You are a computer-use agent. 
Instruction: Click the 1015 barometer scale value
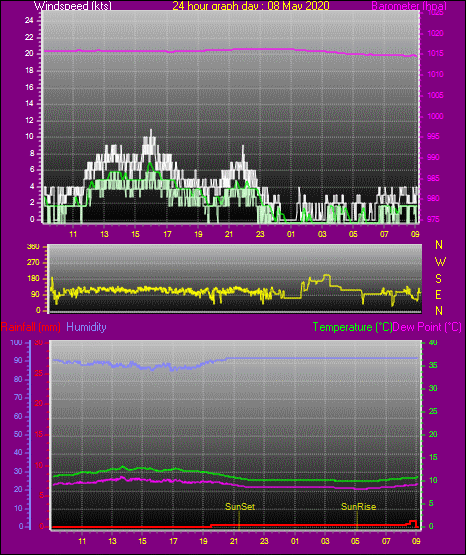click(435, 53)
